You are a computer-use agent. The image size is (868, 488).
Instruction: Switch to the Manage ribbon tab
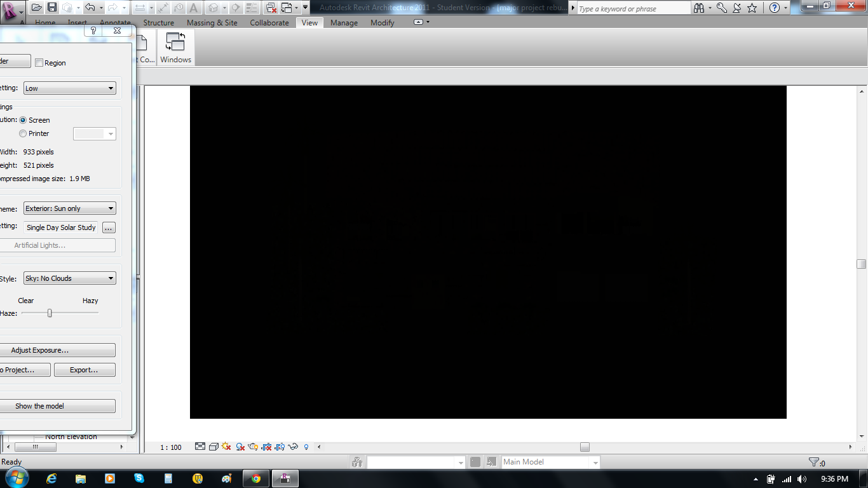click(x=344, y=22)
